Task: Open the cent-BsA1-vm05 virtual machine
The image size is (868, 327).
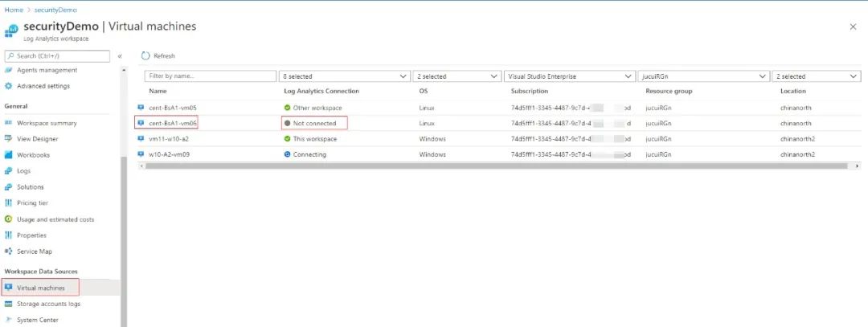Action: 174,108
